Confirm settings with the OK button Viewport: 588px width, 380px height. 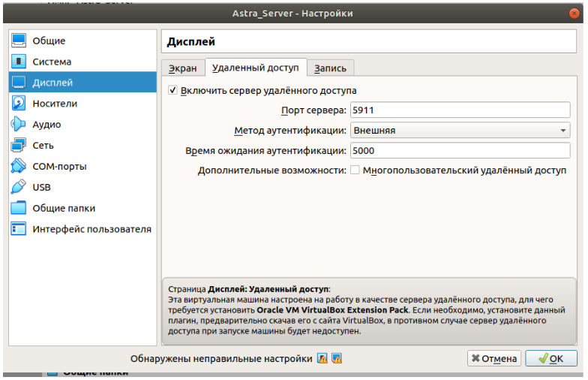tap(550, 358)
